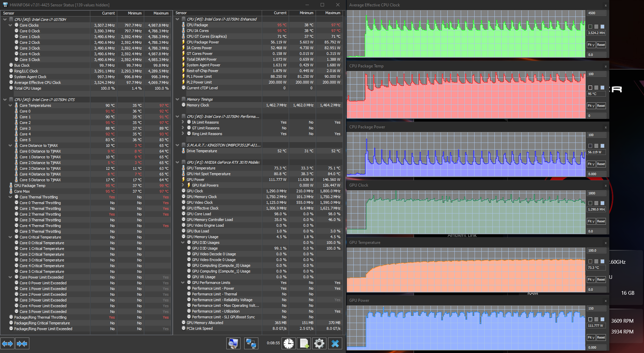Toggle first checkbox in GPU Clock graph
The image size is (644, 353).
point(590,203)
